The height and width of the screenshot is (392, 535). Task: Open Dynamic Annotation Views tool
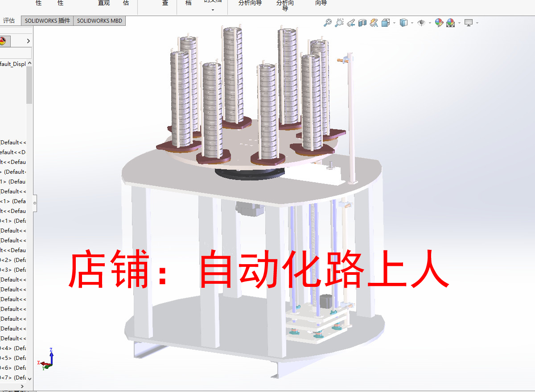(374, 22)
